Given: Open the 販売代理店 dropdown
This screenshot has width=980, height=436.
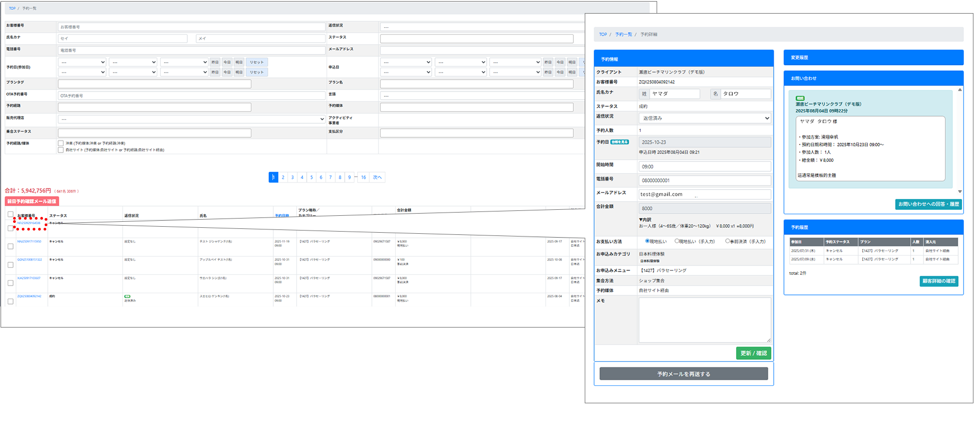Looking at the screenshot, I should pyautogui.click(x=192, y=119).
